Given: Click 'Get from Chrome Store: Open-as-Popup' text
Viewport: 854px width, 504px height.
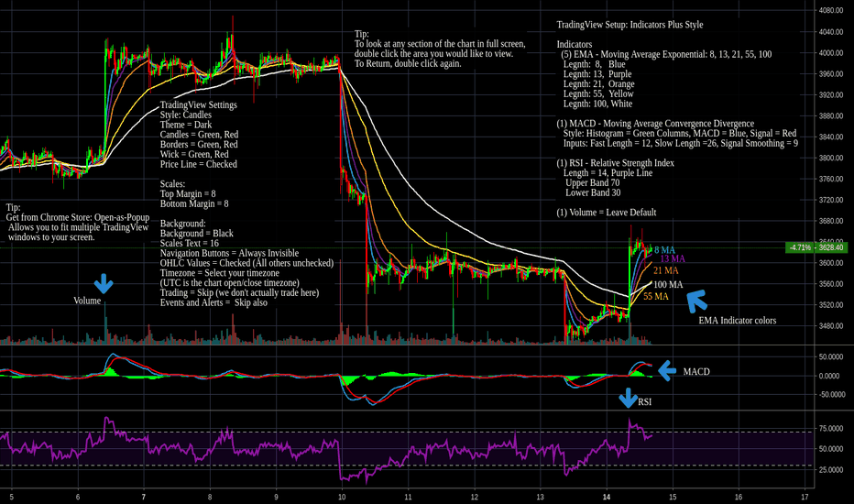Looking at the screenshot, I should (x=77, y=217).
